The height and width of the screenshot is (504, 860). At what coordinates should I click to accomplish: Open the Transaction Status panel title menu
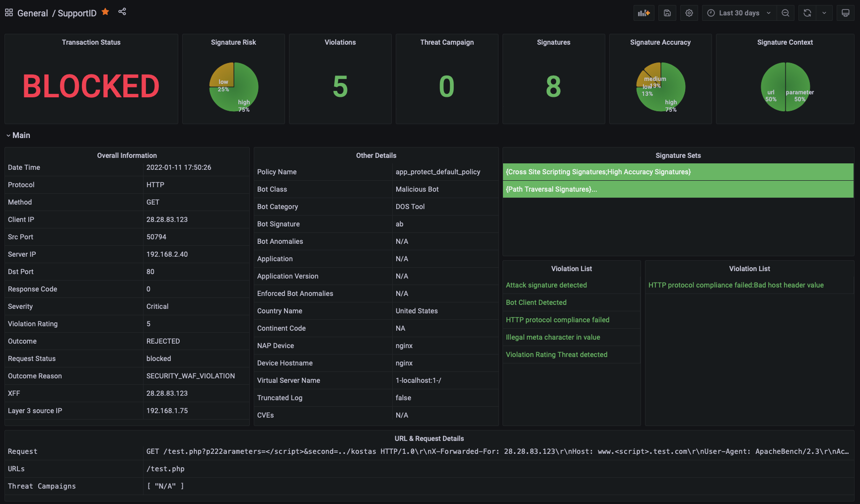click(x=91, y=42)
